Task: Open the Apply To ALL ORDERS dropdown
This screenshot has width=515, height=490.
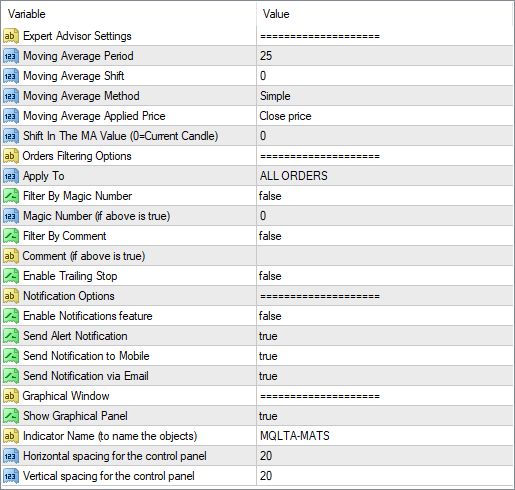Action: point(385,176)
